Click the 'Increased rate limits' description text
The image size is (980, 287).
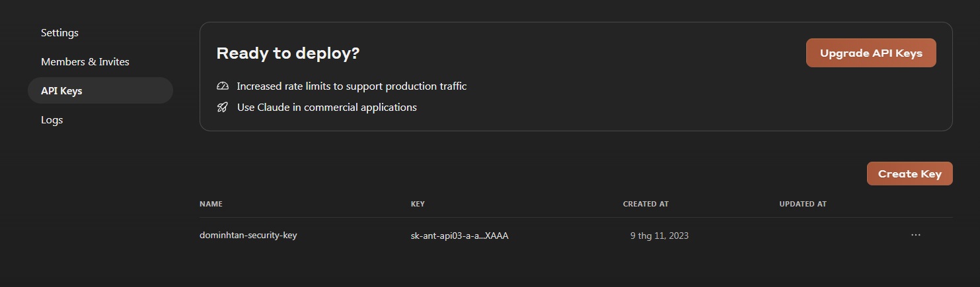click(352, 86)
